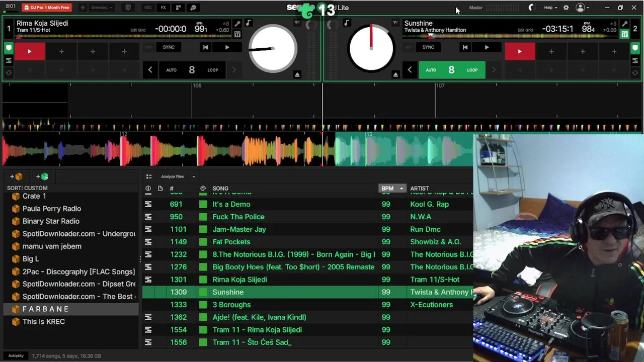Add cue point in second slot on deck 1

pos(61,51)
